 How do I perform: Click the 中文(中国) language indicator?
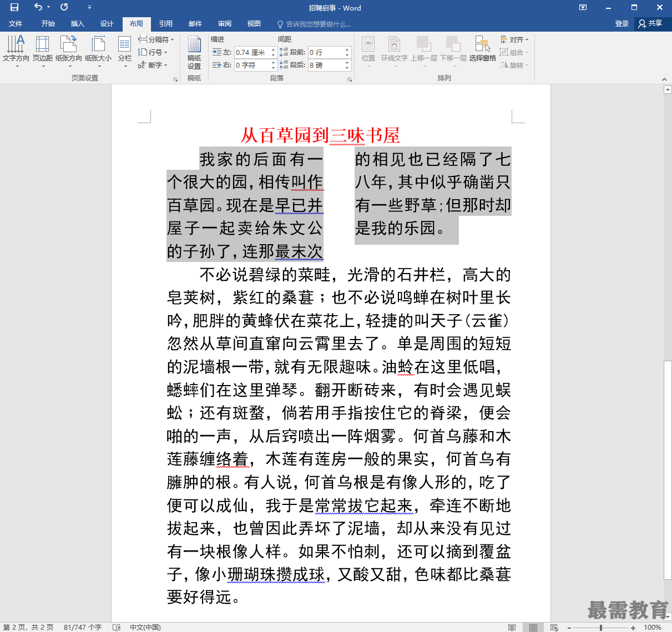pyautogui.click(x=145, y=627)
